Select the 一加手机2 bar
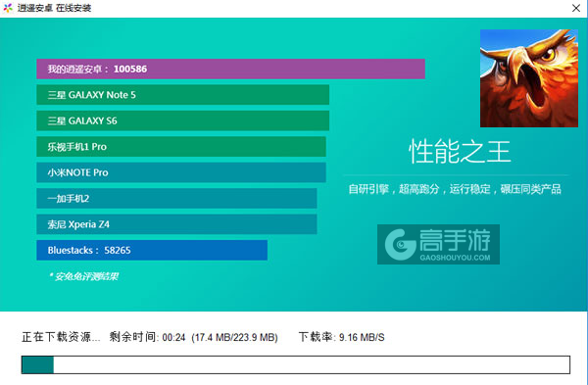 click(176, 198)
